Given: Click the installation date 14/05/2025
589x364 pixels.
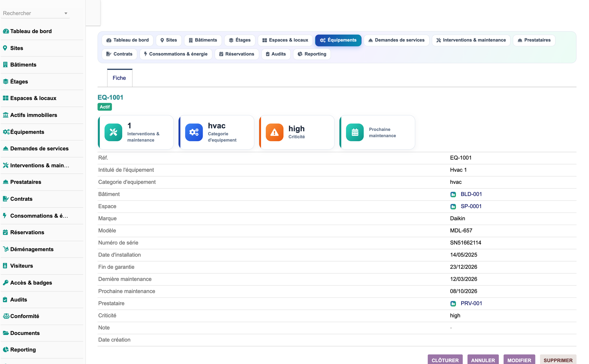Looking at the screenshot, I should pyautogui.click(x=463, y=255).
